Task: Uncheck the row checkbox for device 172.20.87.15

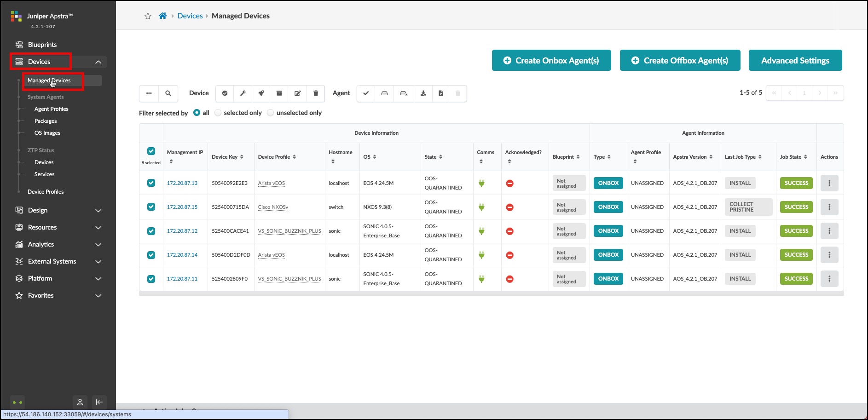Action: [151, 207]
